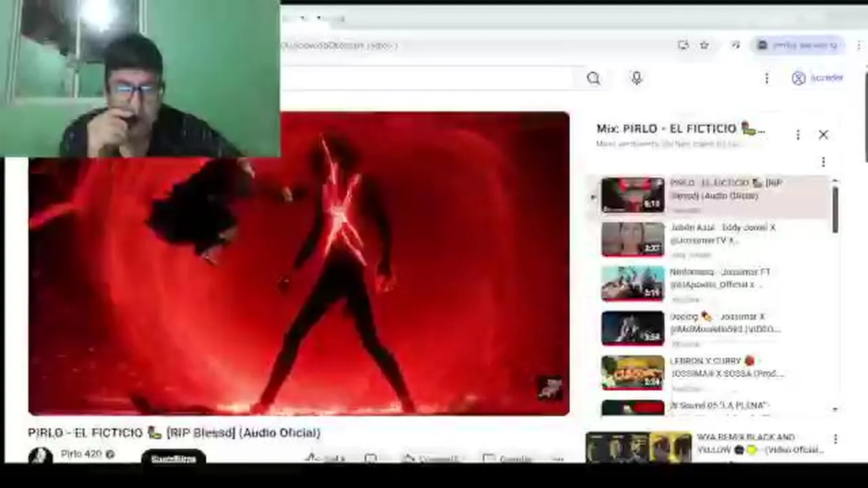
Task: Click the playlist scrollbar down arrow
Action: [835, 409]
